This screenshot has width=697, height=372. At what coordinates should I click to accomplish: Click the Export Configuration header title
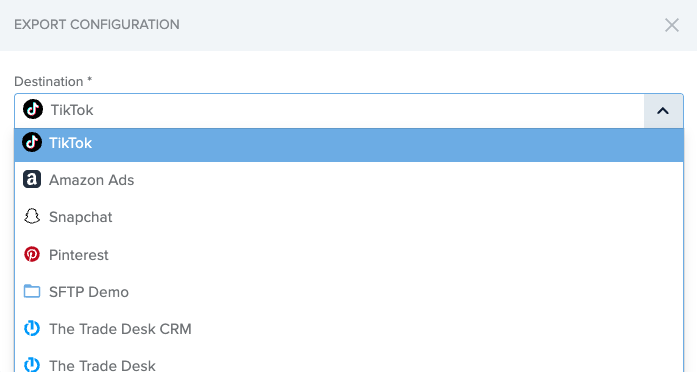click(x=97, y=24)
